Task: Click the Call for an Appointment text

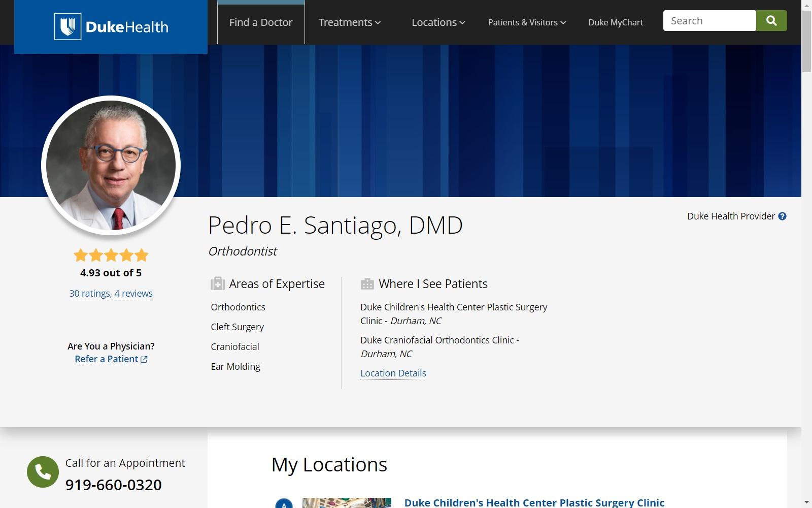Action: tap(125, 463)
